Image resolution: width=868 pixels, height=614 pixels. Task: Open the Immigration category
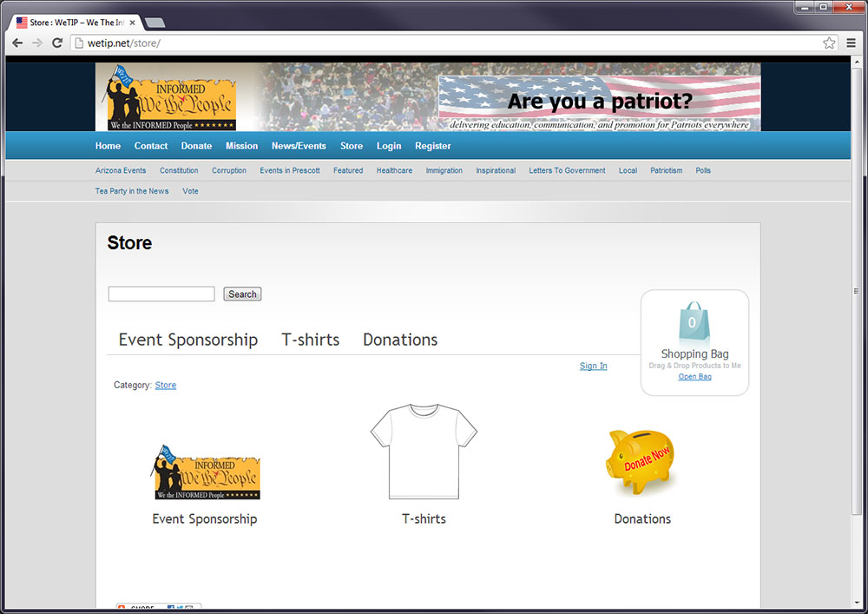[x=444, y=170]
